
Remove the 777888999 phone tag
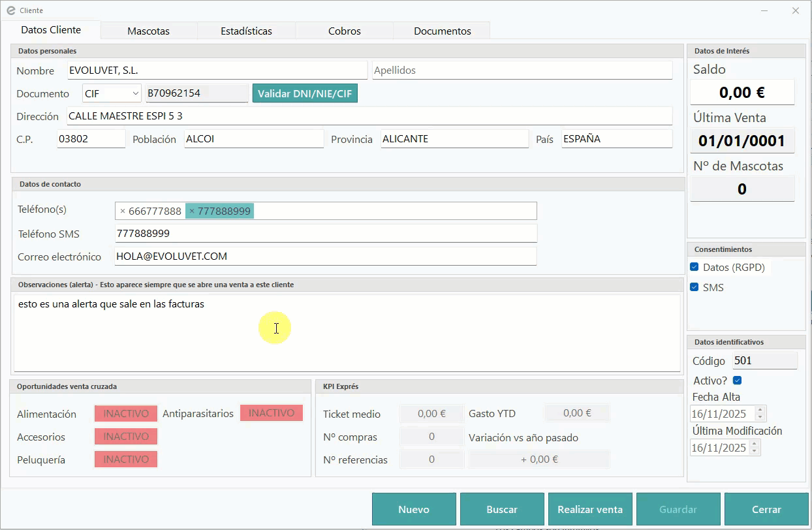pos(192,211)
